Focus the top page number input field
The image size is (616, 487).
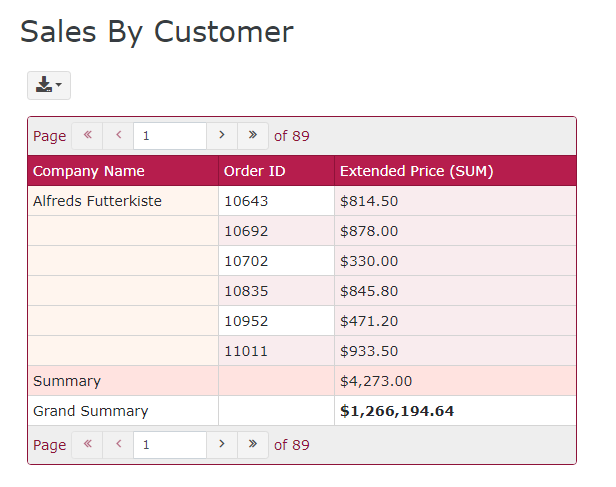point(169,136)
